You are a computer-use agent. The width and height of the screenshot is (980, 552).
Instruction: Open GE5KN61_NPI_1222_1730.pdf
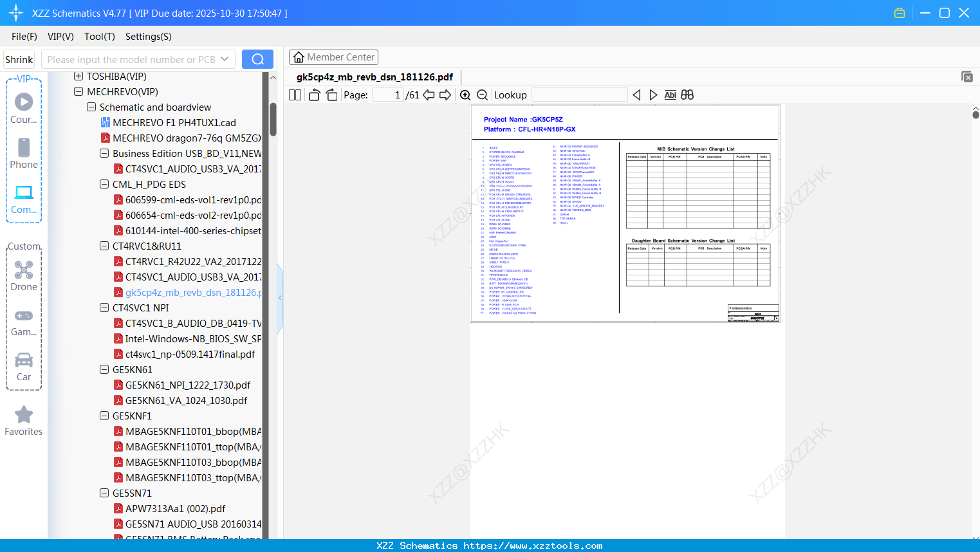tap(182, 385)
